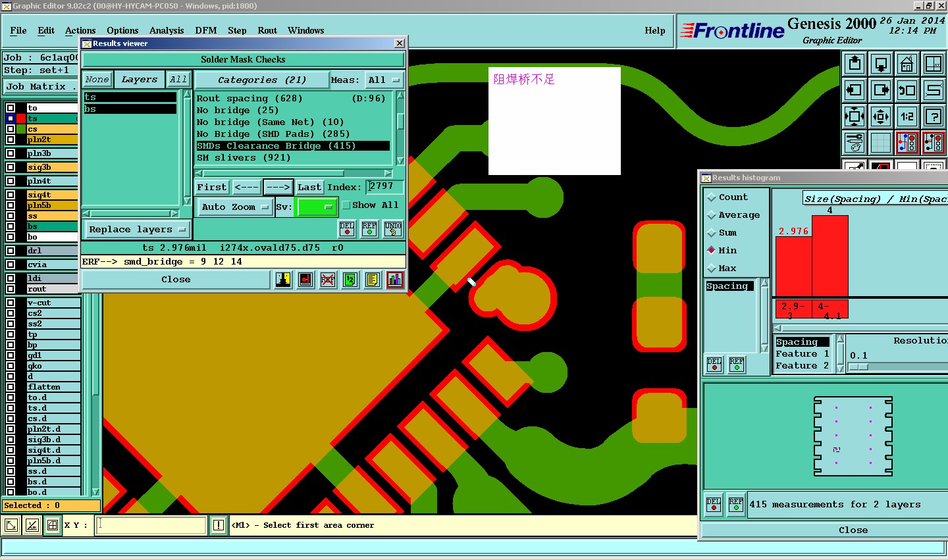Open the Meas: All dropdown
This screenshot has width=948, height=560.
pyautogui.click(x=384, y=80)
